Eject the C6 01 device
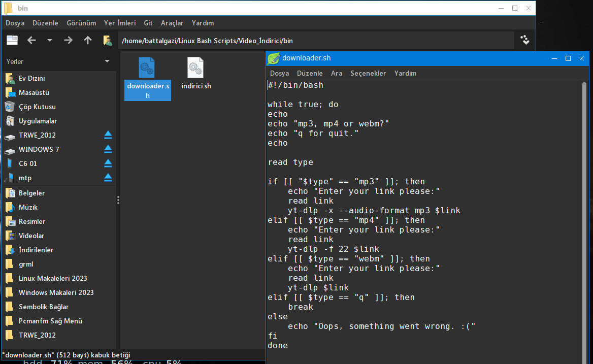 (x=108, y=163)
